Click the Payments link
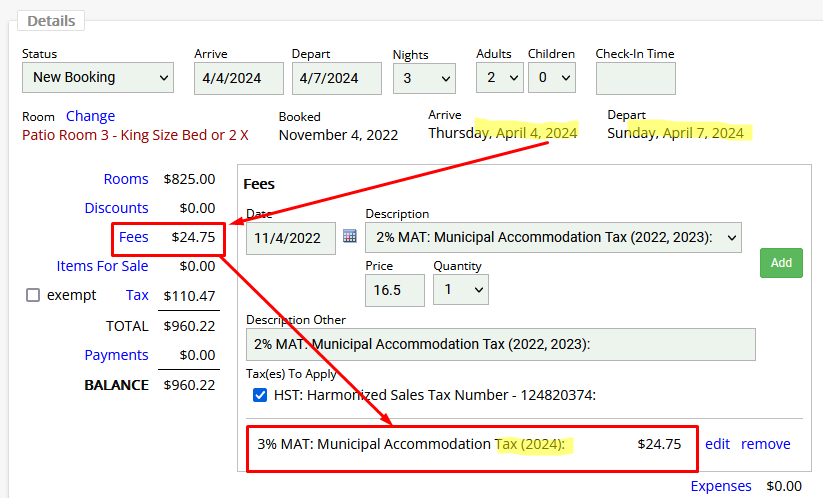 tap(116, 355)
